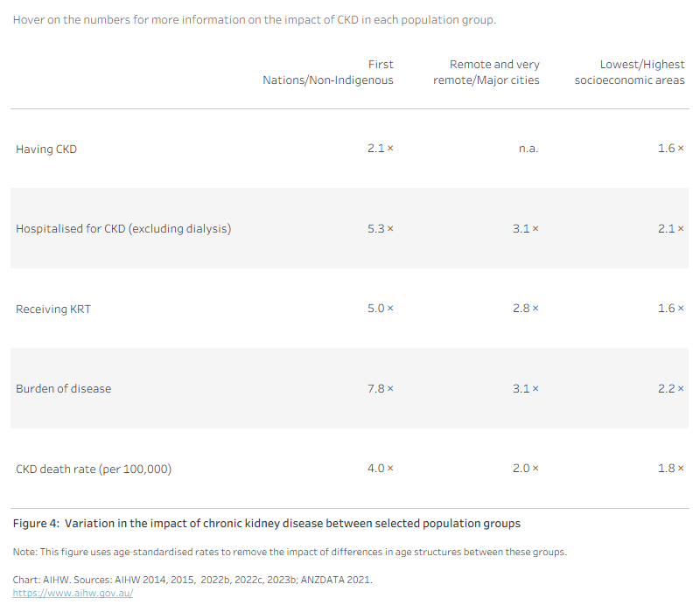
Task: Select the Hospitalised for CKD row label
Action: coord(123,228)
